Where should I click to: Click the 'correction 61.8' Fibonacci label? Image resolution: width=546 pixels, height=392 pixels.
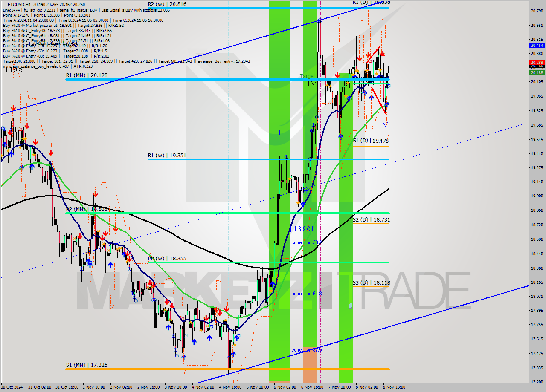tap(306, 294)
